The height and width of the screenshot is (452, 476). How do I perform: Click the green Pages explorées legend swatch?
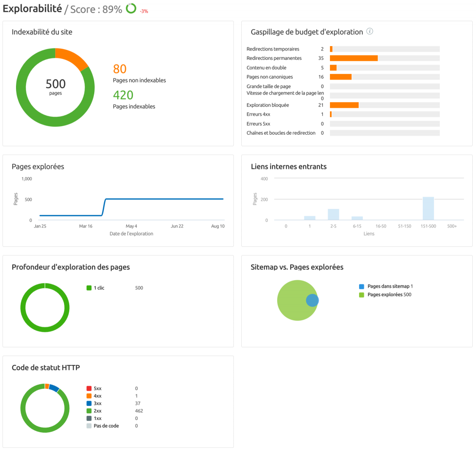[x=361, y=295]
